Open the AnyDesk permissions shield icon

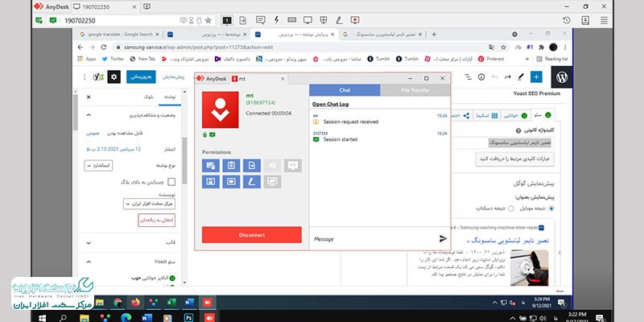pyautogui.click(x=324, y=20)
